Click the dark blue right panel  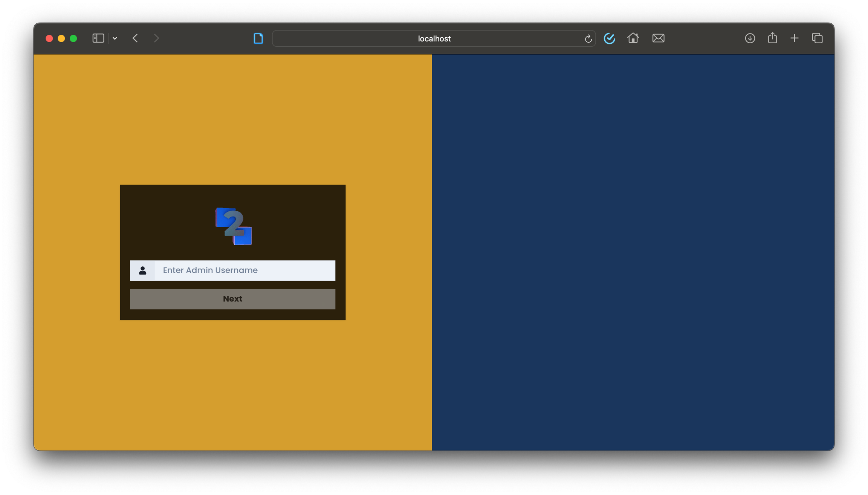coord(633,252)
